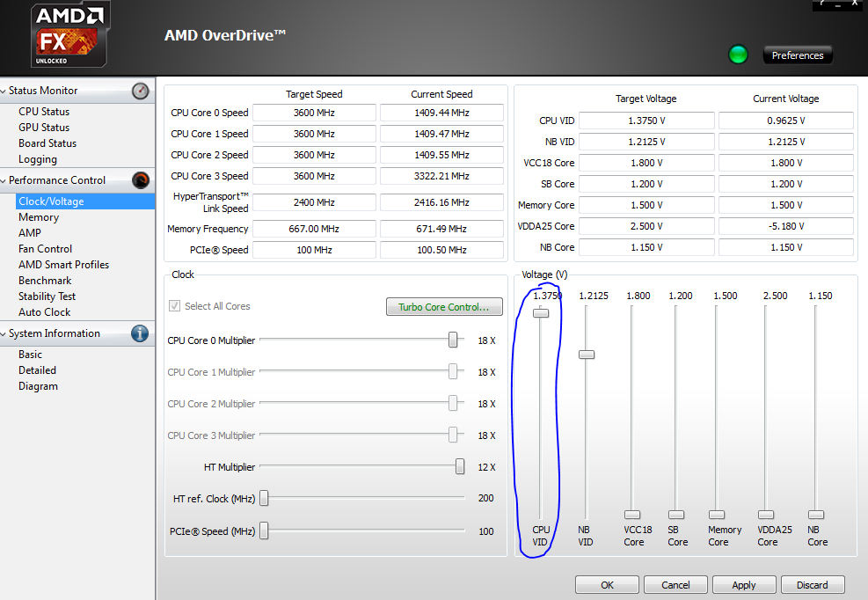The height and width of the screenshot is (600, 868).
Task: Open CPU Status page
Action: coord(44,112)
